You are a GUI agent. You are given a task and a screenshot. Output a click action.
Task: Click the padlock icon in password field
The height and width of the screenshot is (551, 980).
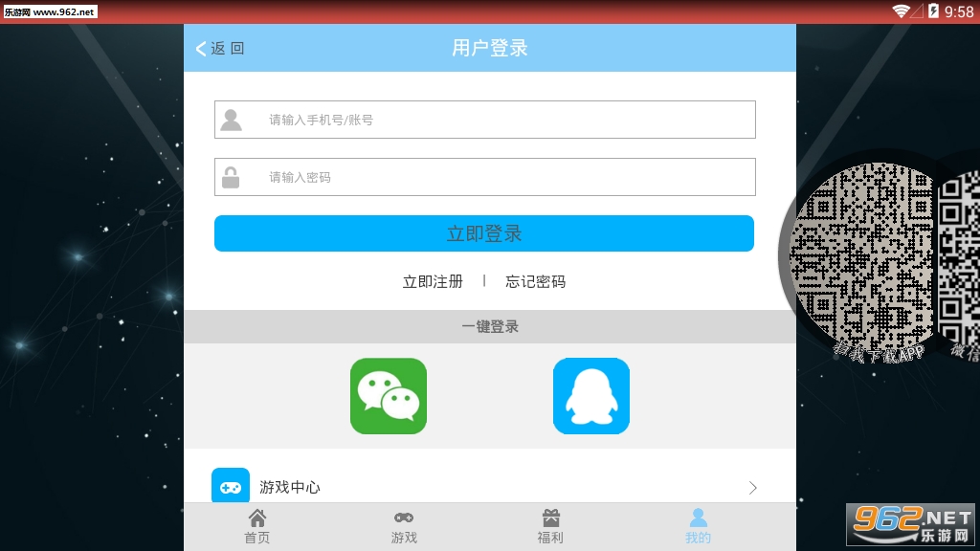pyautogui.click(x=231, y=177)
